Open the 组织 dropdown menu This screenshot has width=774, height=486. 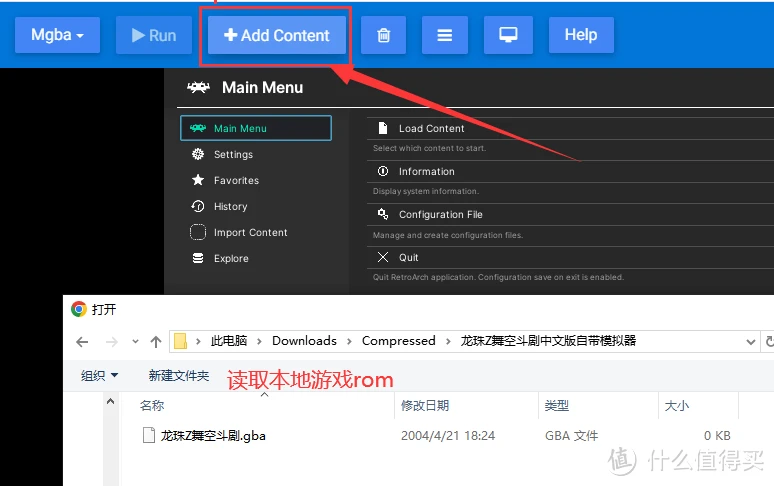99,375
